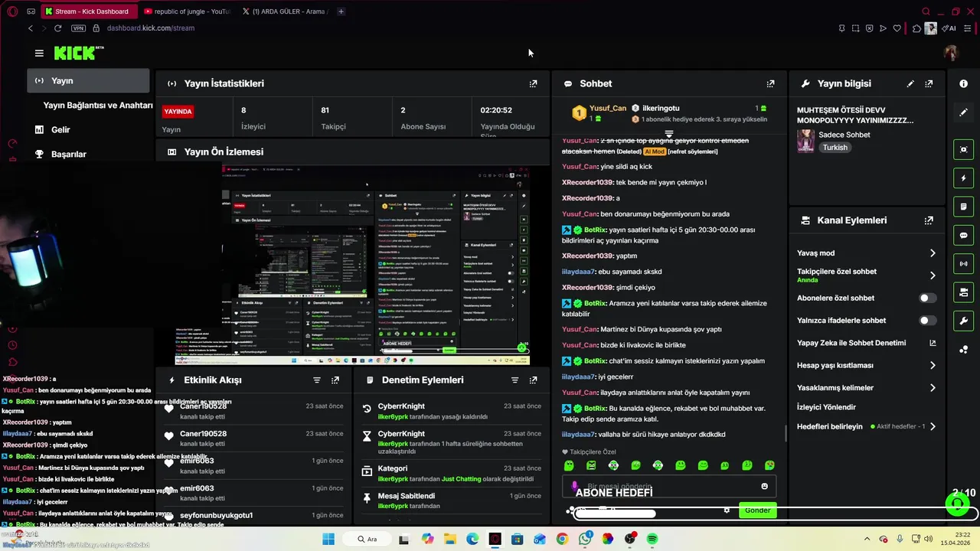Toggle the preview panel icon in right sidebar
Viewport: 980px width, 551px height.
(963, 149)
